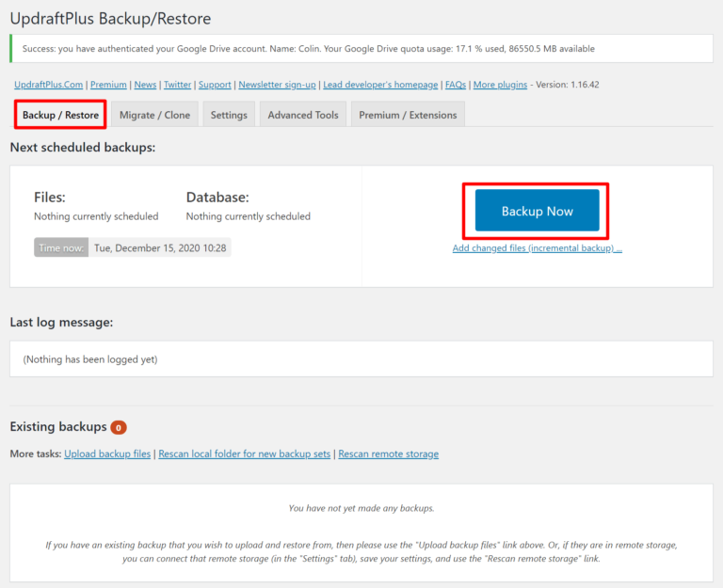The image size is (723, 588).
Task: Click the Existing backups count badge
Action: (119, 428)
